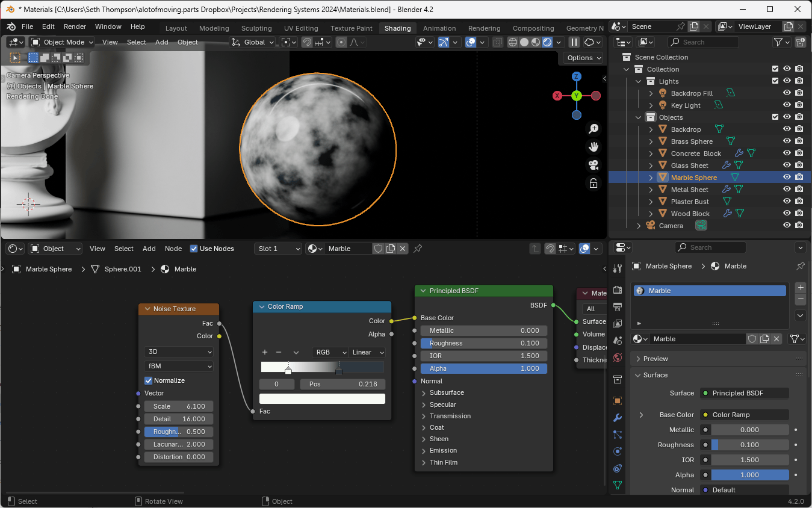Open Color Ramp Linear interpolation dropdown
The width and height of the screenshot is (812, 508).
click(x=367, y=352)
